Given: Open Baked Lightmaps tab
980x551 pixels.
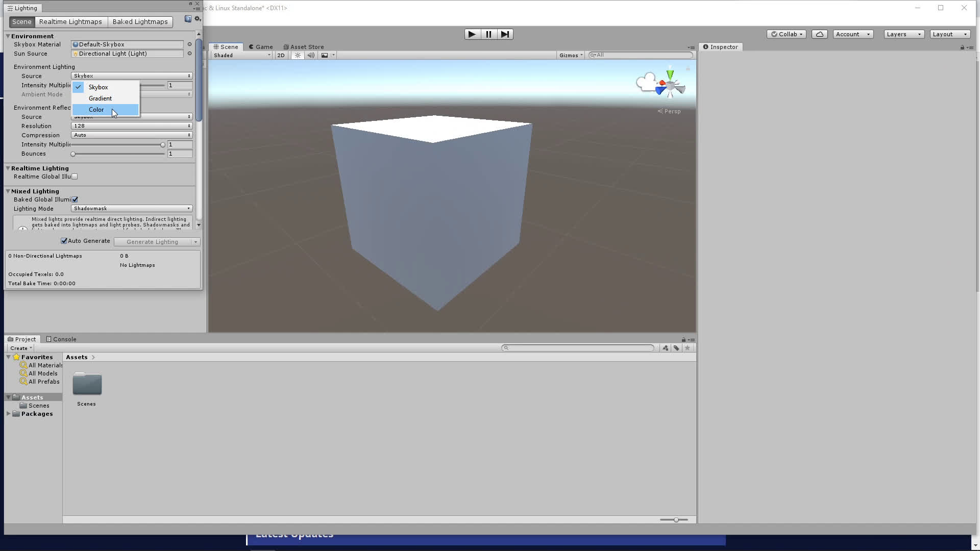Looking at the screenshot, I should click(x=140, y=22).
